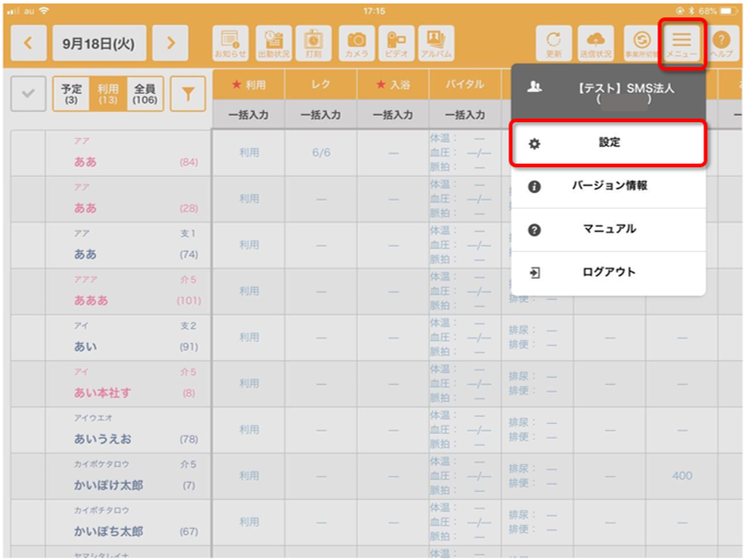Screen dimensions: 744x560
Task: Open the ビデオ video icon
Action: (x=396, y=43)
